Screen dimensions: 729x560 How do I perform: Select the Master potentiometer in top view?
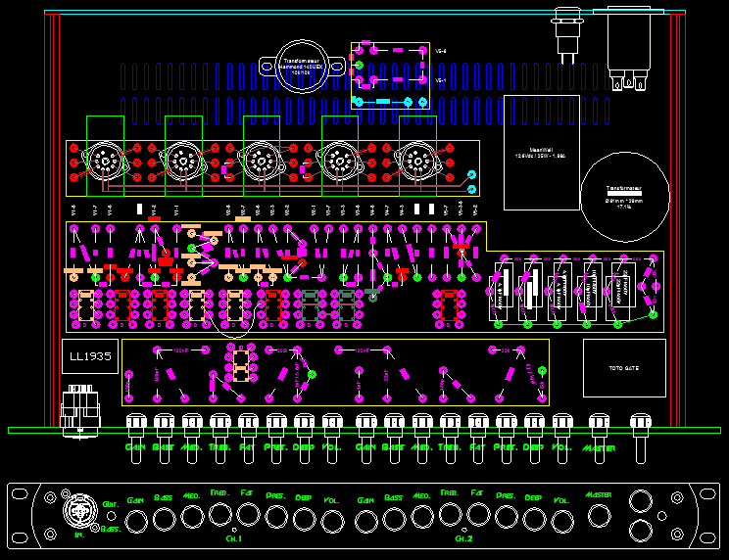(599, 439)
